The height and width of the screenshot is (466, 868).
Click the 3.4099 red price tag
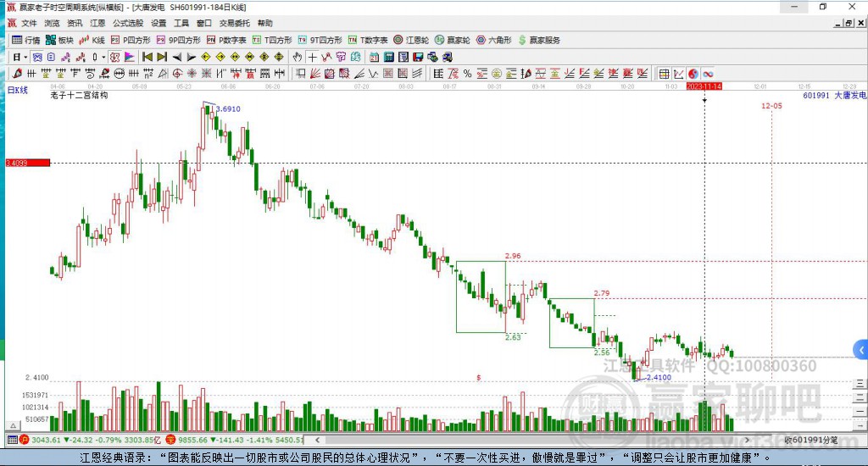(28, 163)
